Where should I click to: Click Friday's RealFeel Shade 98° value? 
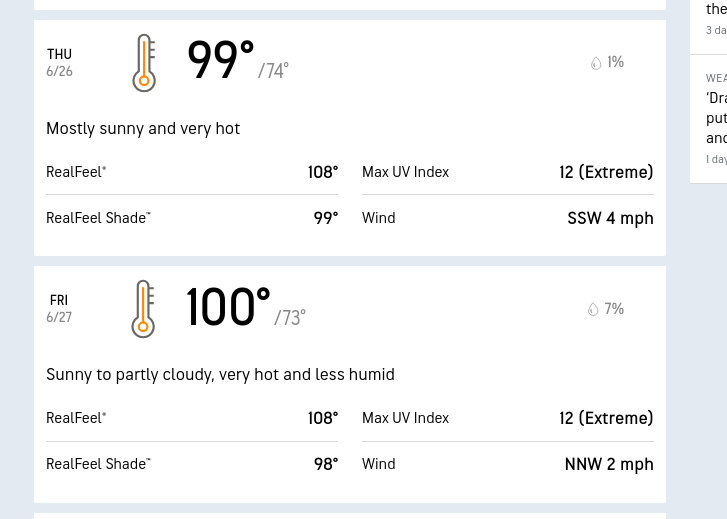coord(326,464)
